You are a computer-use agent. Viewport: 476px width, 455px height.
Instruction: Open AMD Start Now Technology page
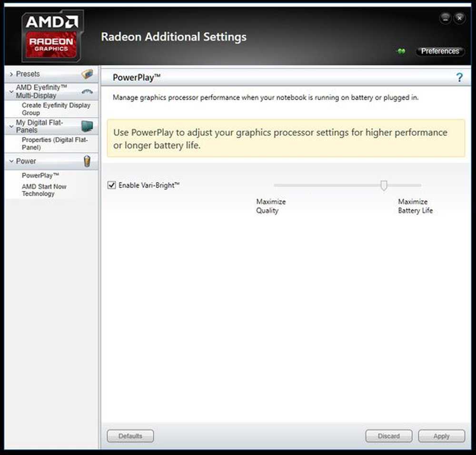pyautogui.click(x=44, y=190)
